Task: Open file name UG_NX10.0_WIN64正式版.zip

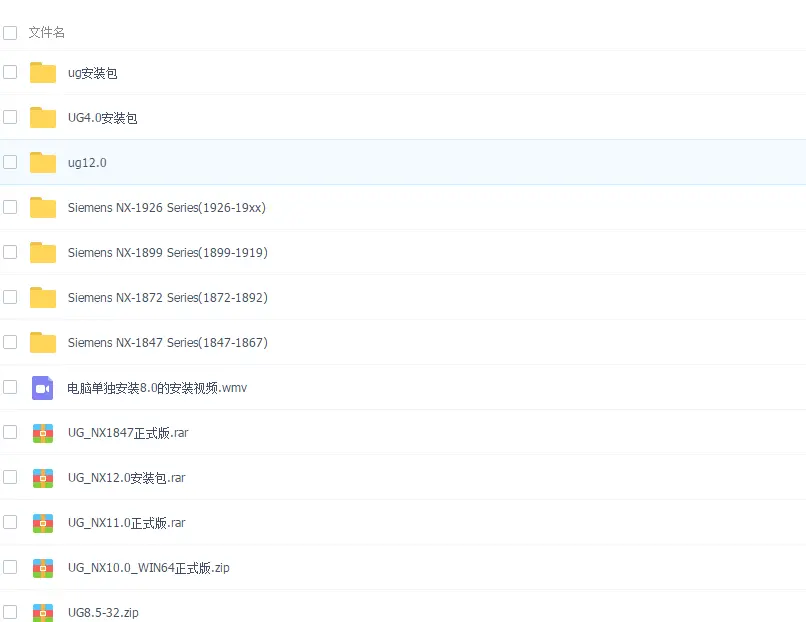Action: 149,568
